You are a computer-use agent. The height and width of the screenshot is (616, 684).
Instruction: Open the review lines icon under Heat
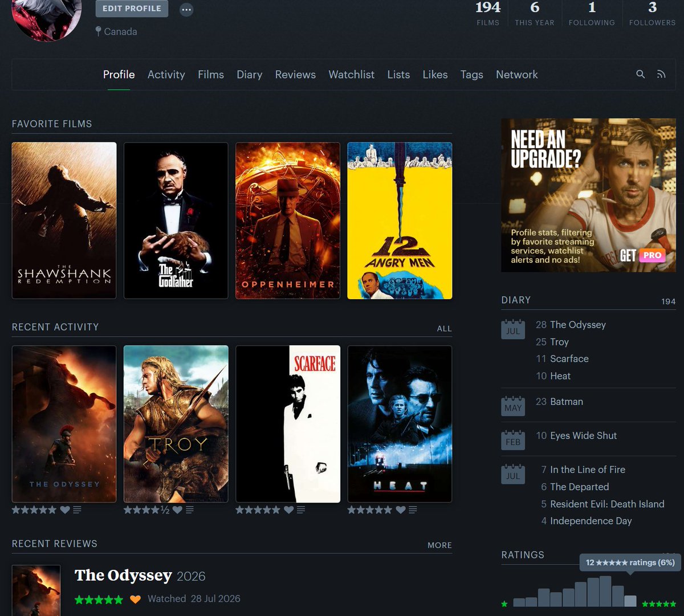413,509
